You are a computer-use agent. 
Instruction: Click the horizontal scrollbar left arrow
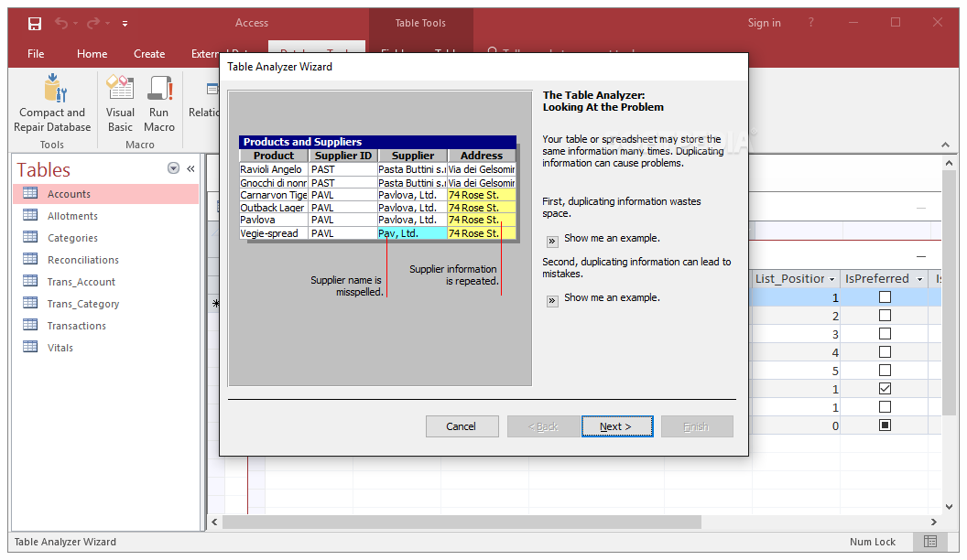pos(214,522)
